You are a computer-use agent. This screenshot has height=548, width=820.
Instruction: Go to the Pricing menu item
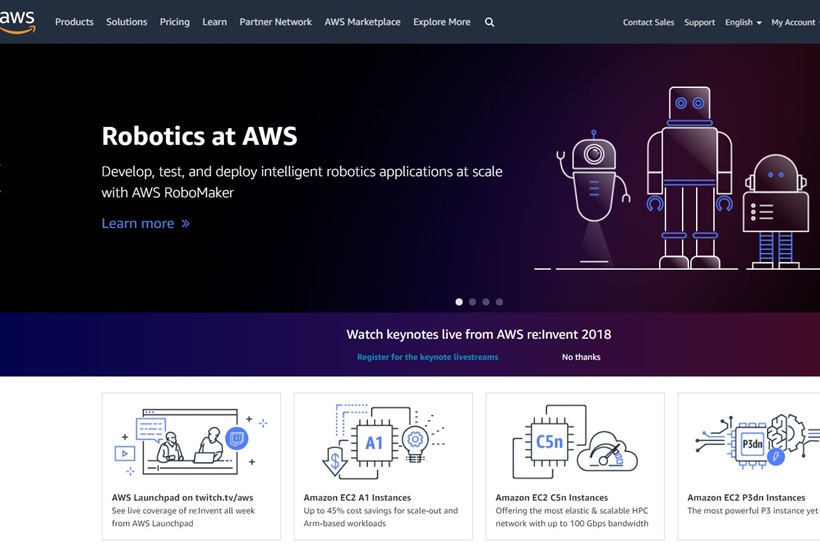175,22
